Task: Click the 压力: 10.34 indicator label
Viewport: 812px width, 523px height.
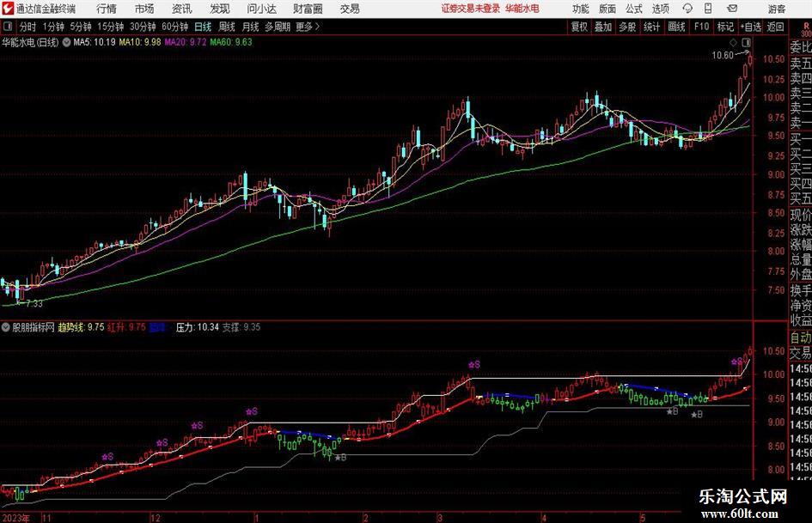Action: click(198, 327)
